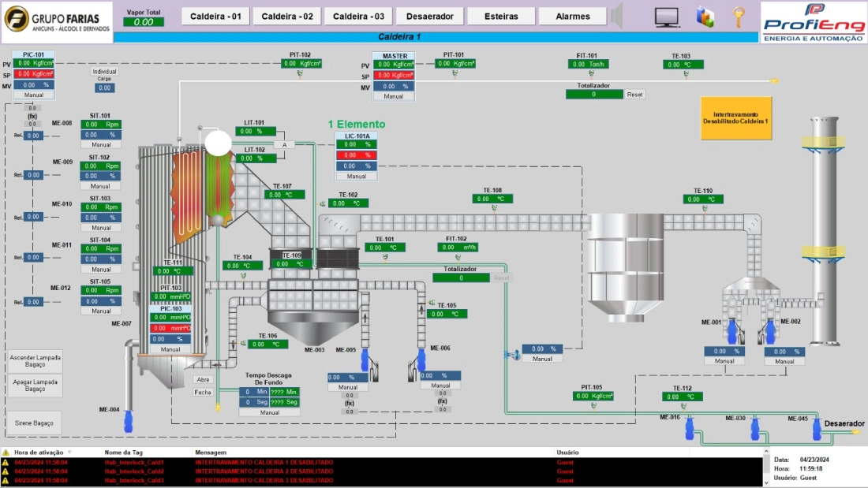The width and height of the screenshot is (868, 488).
Task: Click the sensor icon below TE-104
Action: tap(243, 275)
